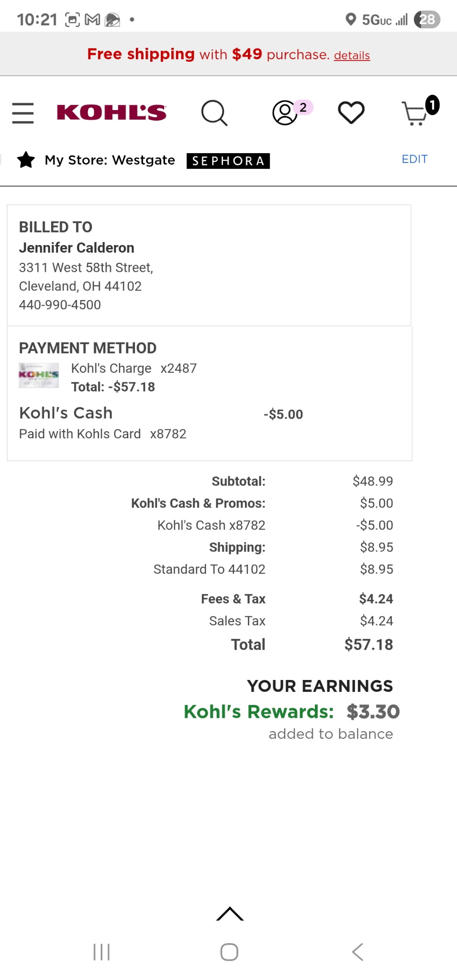Viewport: 457px width, 980px height.
Task: Open the account profile icon
Action: point(285,113)
